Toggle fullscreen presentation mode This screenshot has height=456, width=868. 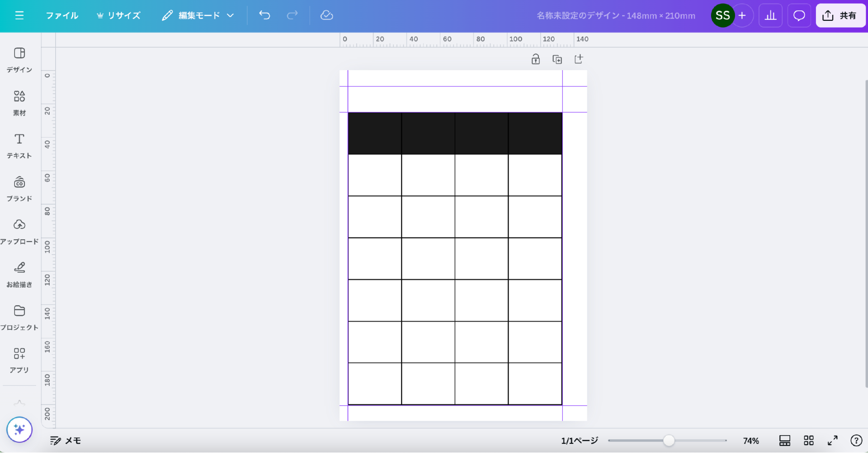pyautogui.click(x=832, y=441)
